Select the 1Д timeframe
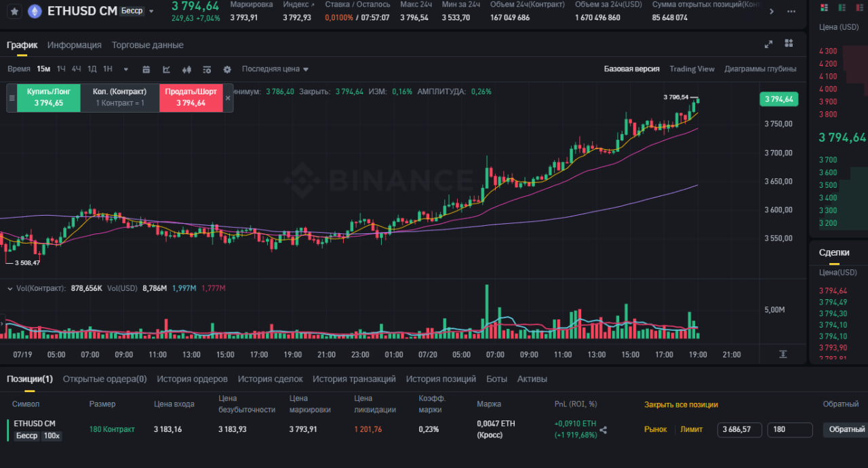Viewport: 868px width, 468px height. click(x=92, y=69)
